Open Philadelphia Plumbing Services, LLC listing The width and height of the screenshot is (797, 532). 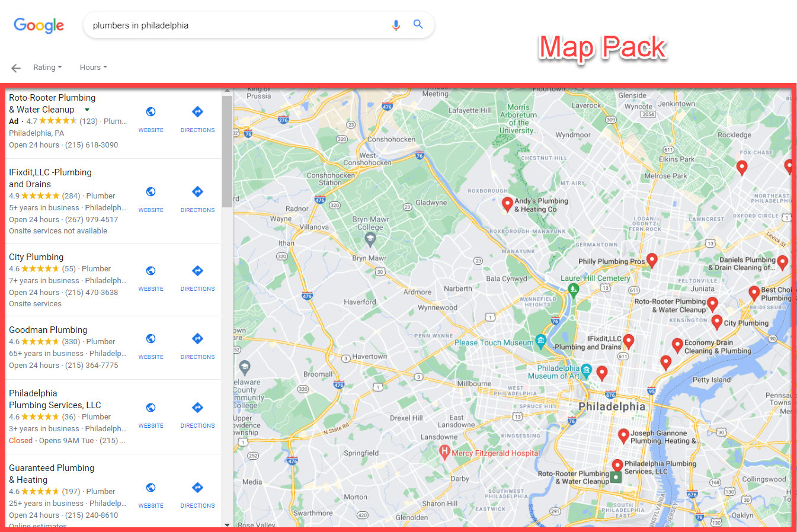(55, 399)
